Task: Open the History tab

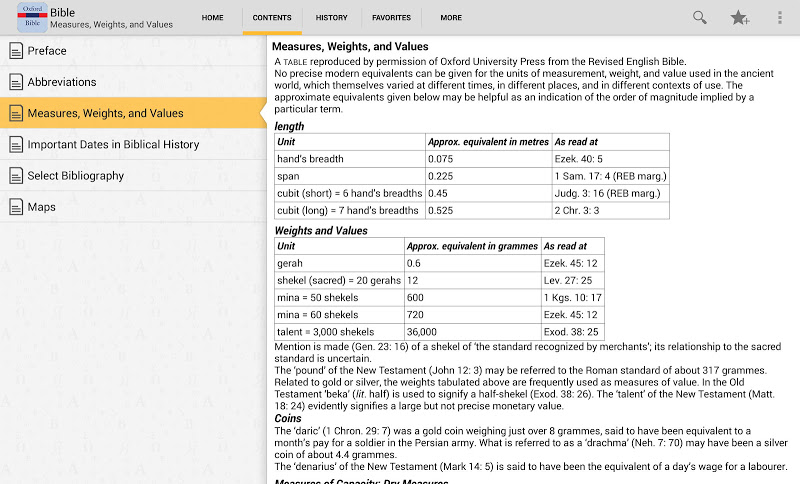Action: [x=332, y=18]
